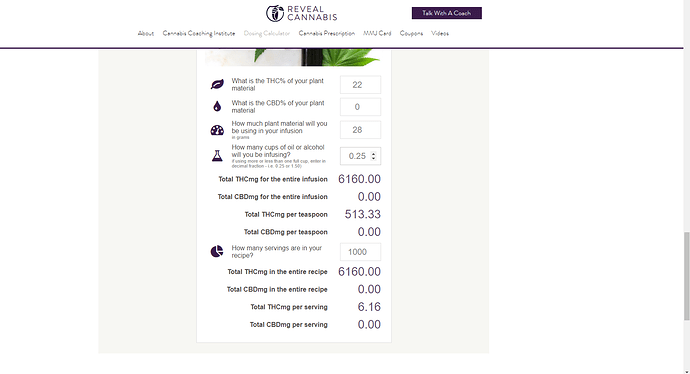This screenshot has height=374, width=690.
Task: Click the leaf icon beside THC% question
Action: [217, 84]
